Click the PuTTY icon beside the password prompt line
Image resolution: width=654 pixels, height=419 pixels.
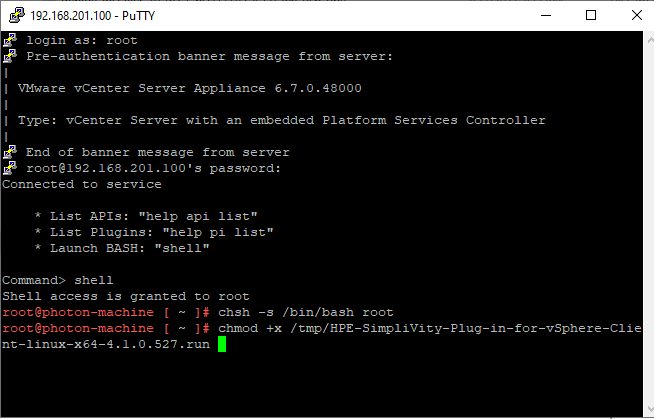coord(9,168)
